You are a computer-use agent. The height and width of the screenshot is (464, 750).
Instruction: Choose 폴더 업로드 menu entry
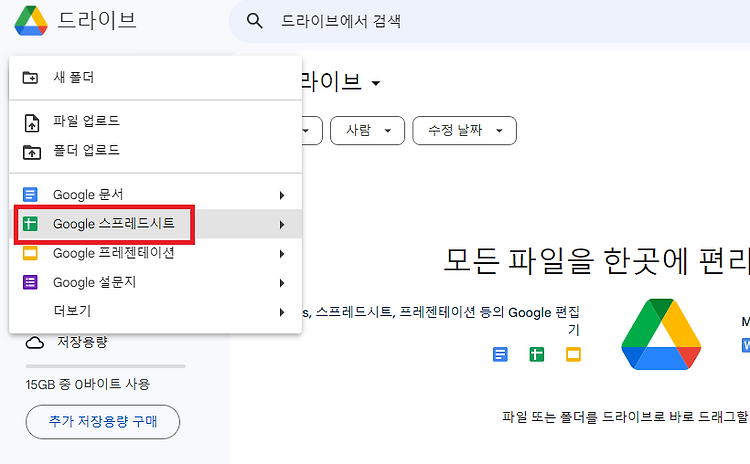pos(155,151)
